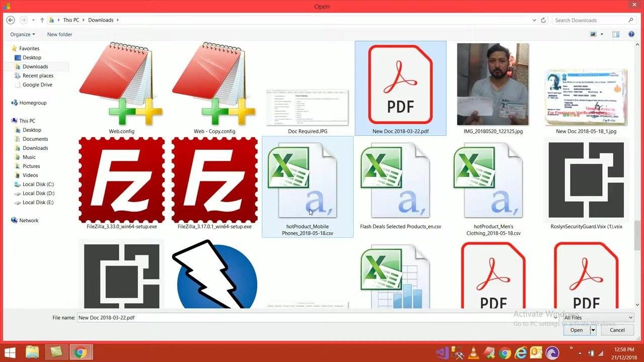
Task: Select the Web - Copy.config file
Action: point(215,89)
